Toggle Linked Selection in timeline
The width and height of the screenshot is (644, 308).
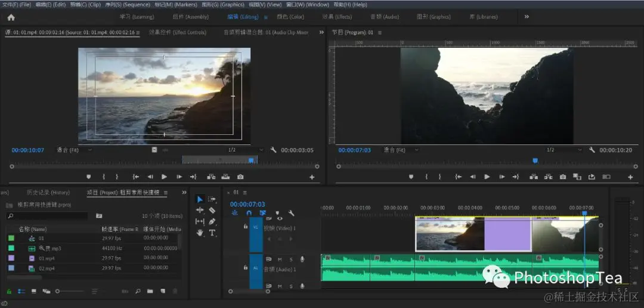tap(262, 213)
